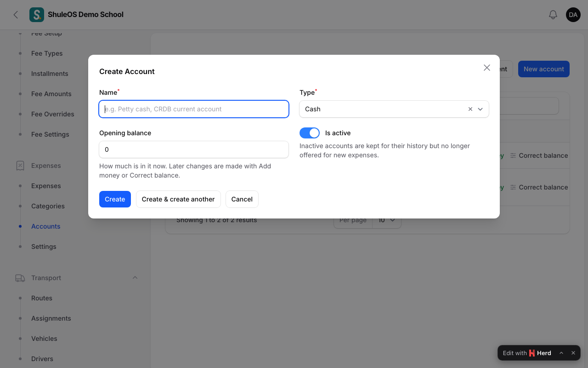Click the New account button
Screen dimensions: 588x368
coord(544,69)
